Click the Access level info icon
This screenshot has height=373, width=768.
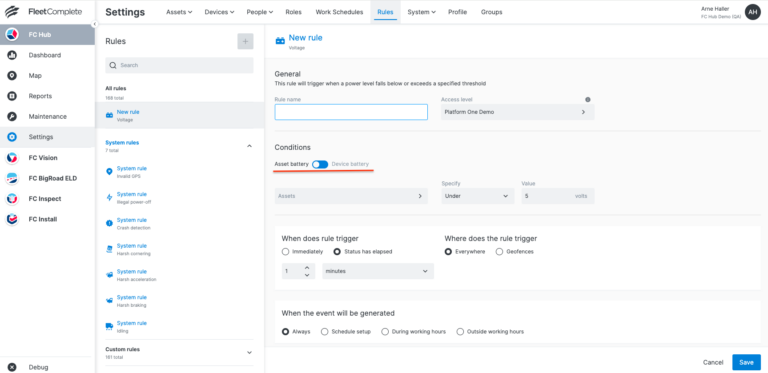588,99
